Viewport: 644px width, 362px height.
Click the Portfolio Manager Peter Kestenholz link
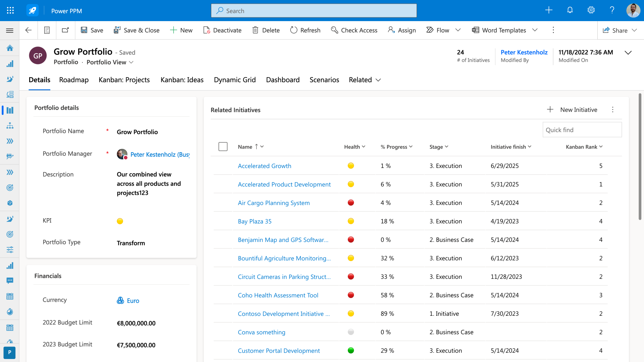coord(160,155)
